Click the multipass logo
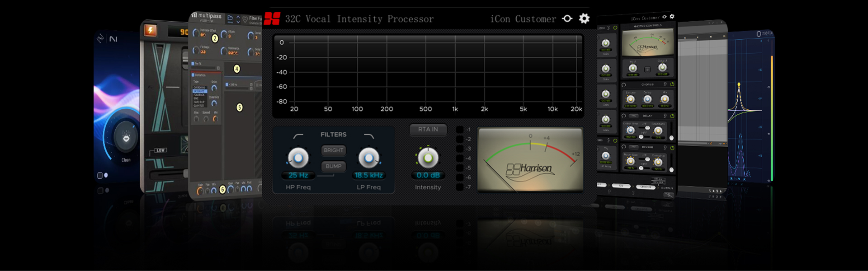 (x=206, y=16)
